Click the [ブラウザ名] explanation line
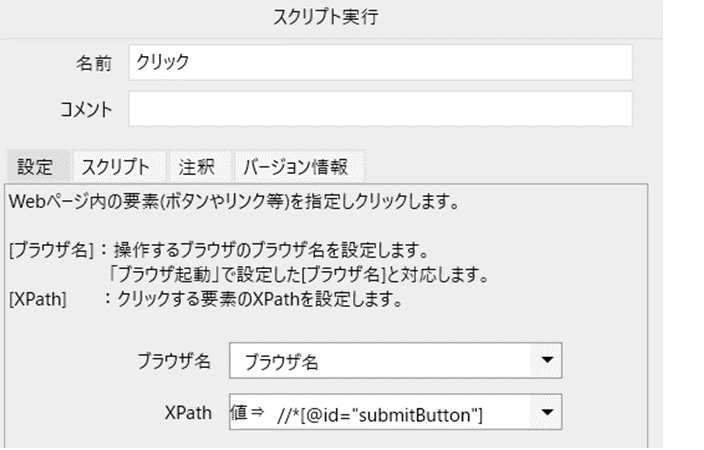 click(219, 250)
